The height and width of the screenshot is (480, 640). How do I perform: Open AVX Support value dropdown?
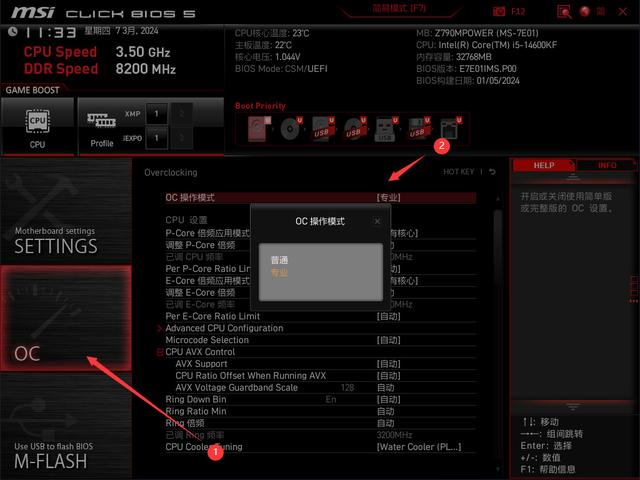point(388,364)
